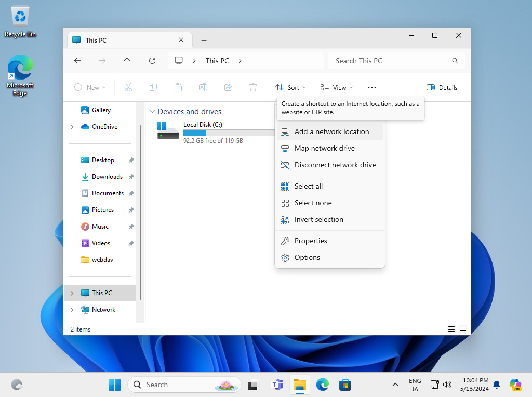This screenshot has height=397, width=532.
Task: Open Microsoft Store from taskbar
Action: [x=345, y=385]
